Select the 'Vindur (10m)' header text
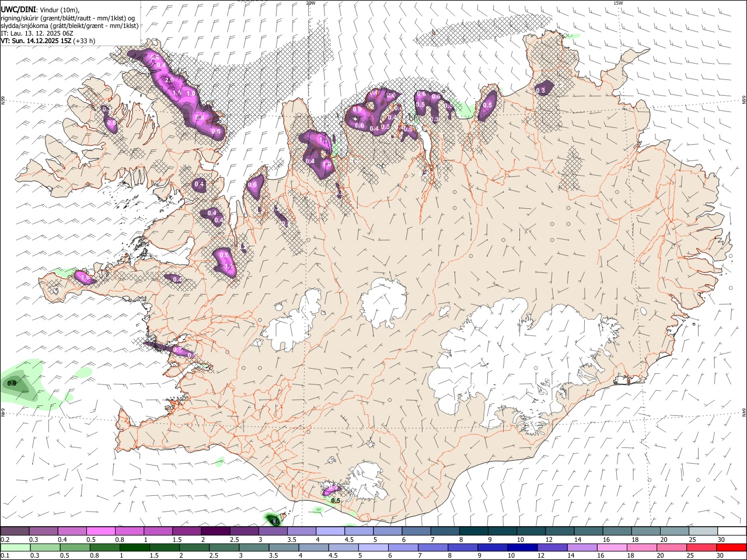 59,10
